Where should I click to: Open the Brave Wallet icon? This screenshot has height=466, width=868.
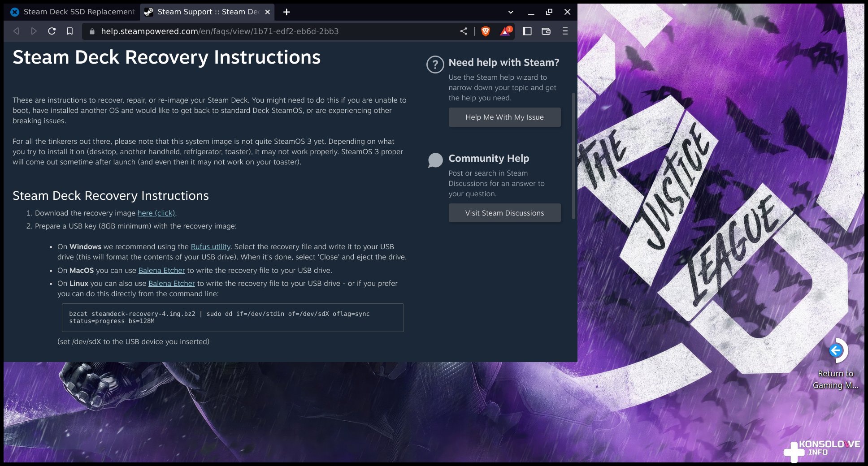546,31
